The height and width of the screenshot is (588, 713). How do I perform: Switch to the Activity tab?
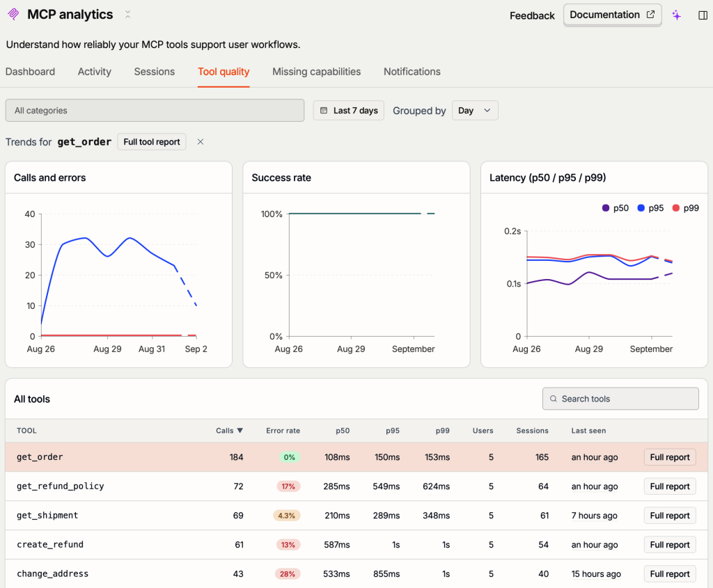[94, 72]
